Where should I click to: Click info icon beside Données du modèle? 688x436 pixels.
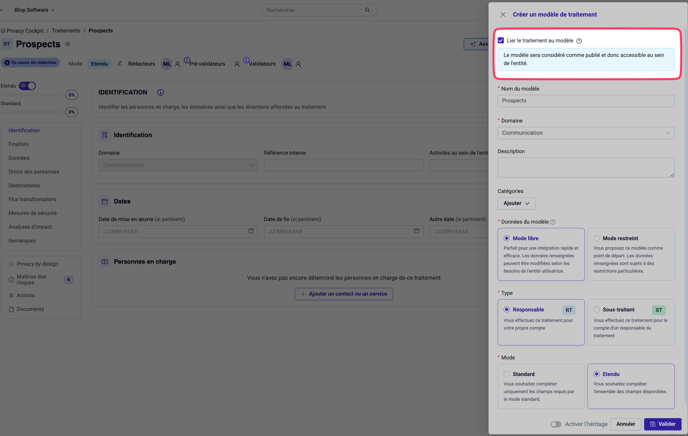(553, 222)
